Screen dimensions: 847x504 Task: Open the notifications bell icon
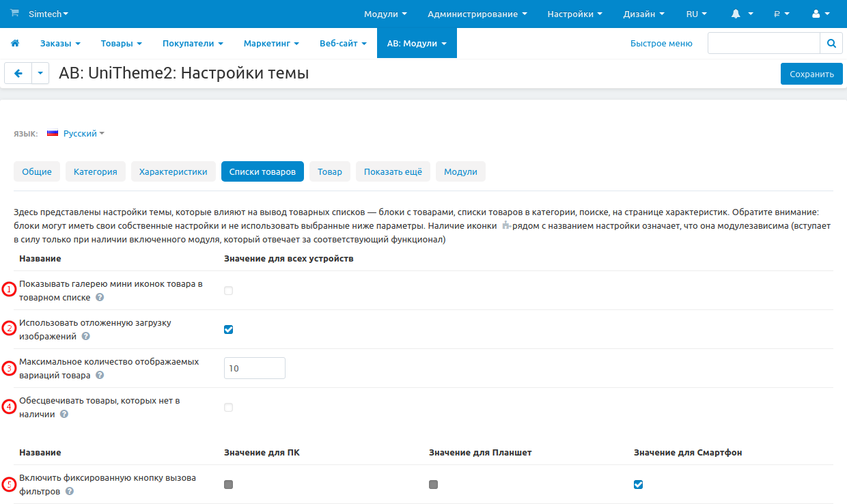[735, 13]
